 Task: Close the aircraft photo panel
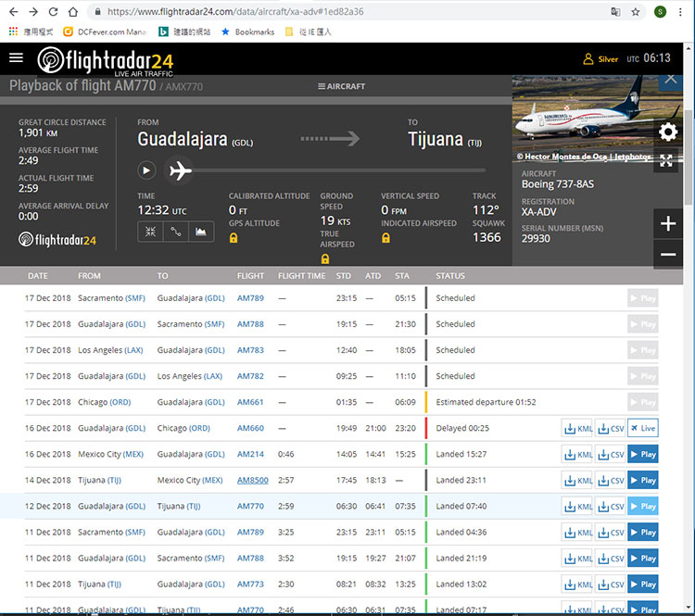(671, 81)
